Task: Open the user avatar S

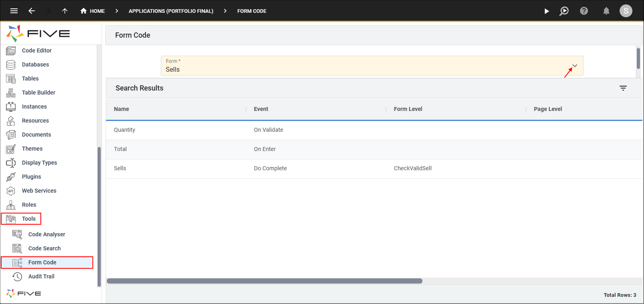Action: click(x=626, y=11)
